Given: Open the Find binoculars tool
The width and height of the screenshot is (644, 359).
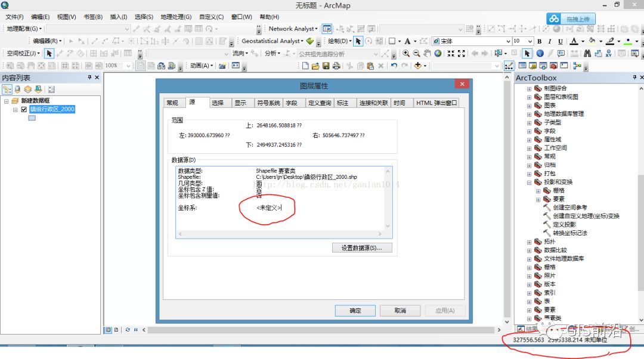Looking at the screenshot, I should [x=587, y=54].
